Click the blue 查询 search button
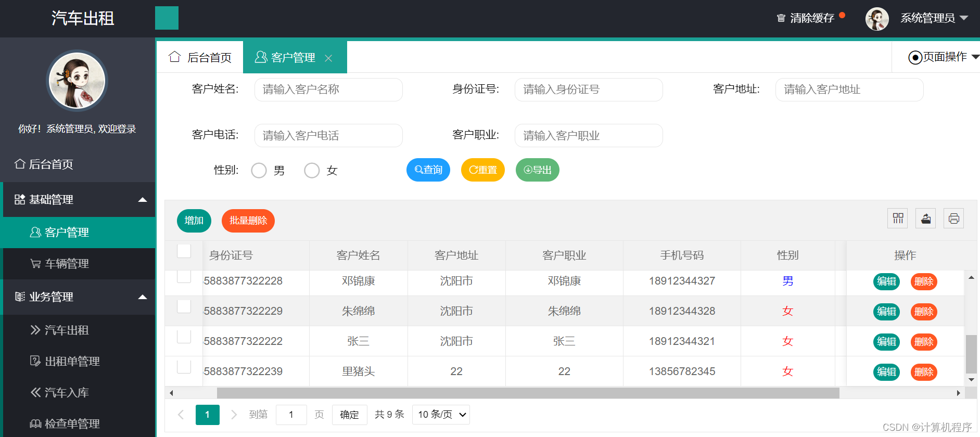Screen dimensions: 980x437 [x=428, y=170]
